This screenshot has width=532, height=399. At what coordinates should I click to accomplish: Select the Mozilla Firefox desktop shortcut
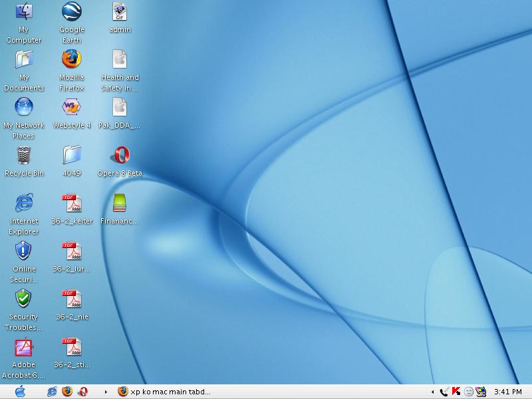coord(72,60)
